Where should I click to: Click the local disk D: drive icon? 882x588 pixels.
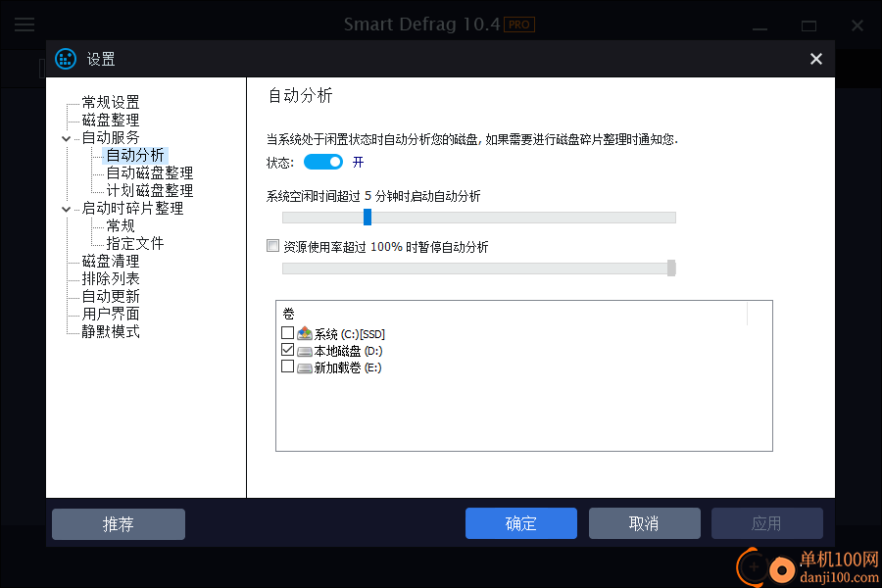coord(305,351)
